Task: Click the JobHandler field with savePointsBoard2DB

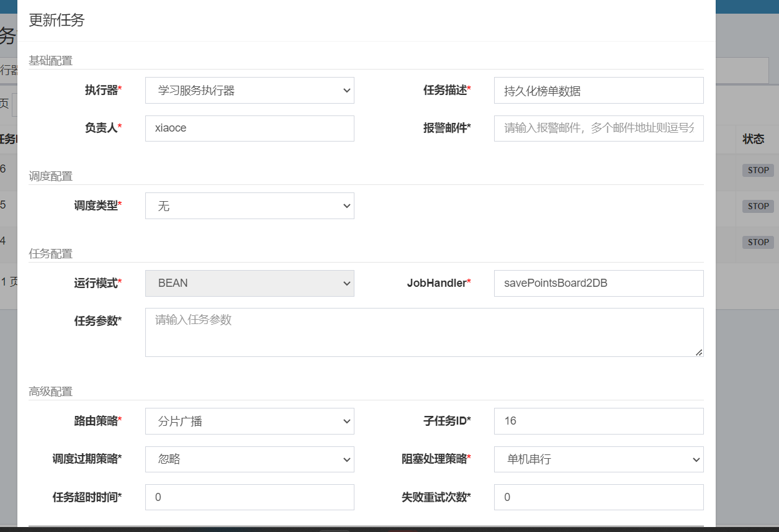Action: (598, 283)
